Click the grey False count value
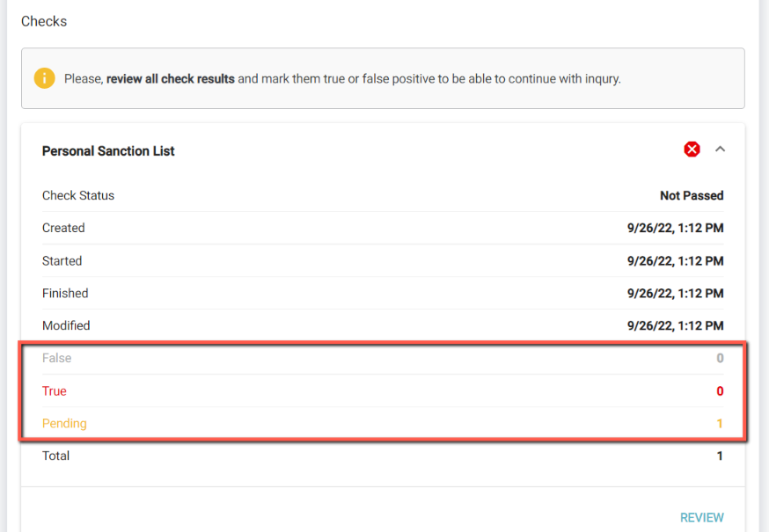The width and height of the screenshot is (769, 532). tap(720, 358)
